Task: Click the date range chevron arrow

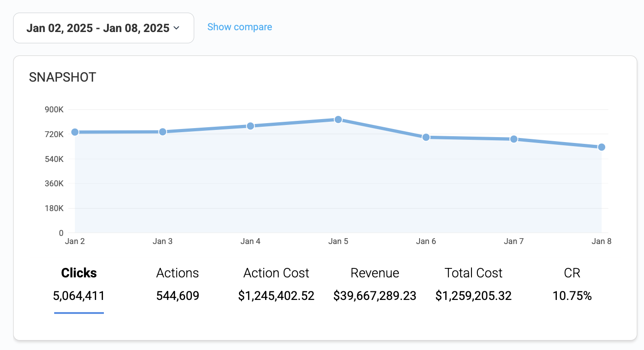Action: coord(176,28)
